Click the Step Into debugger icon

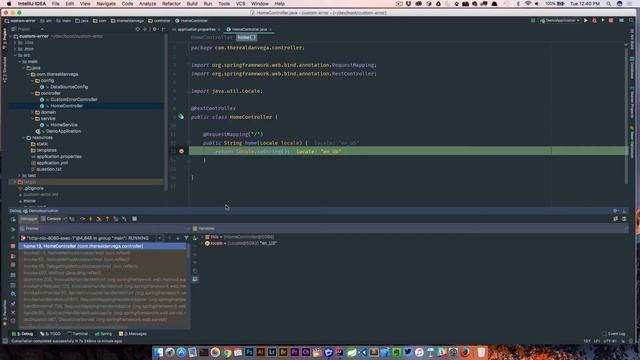point(91,219)
